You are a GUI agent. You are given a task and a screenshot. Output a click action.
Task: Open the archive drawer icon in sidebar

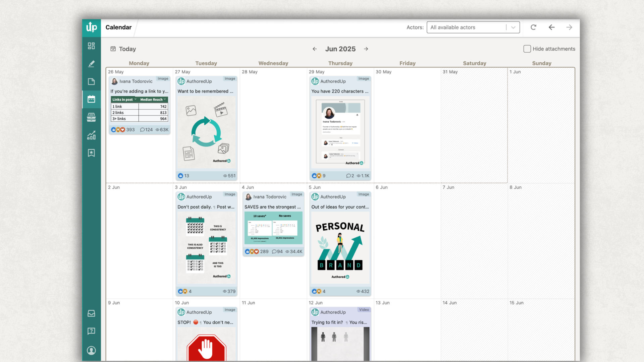click(91, 117)
